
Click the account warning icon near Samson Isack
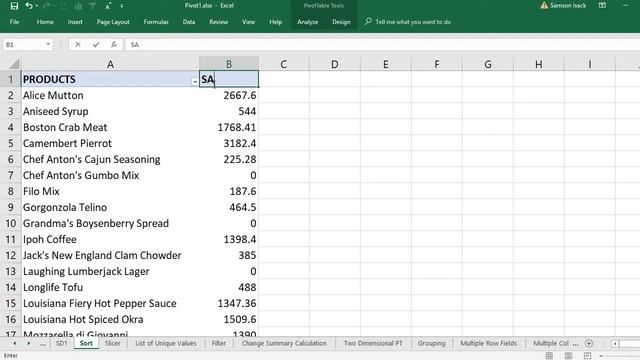pos(544,6)
